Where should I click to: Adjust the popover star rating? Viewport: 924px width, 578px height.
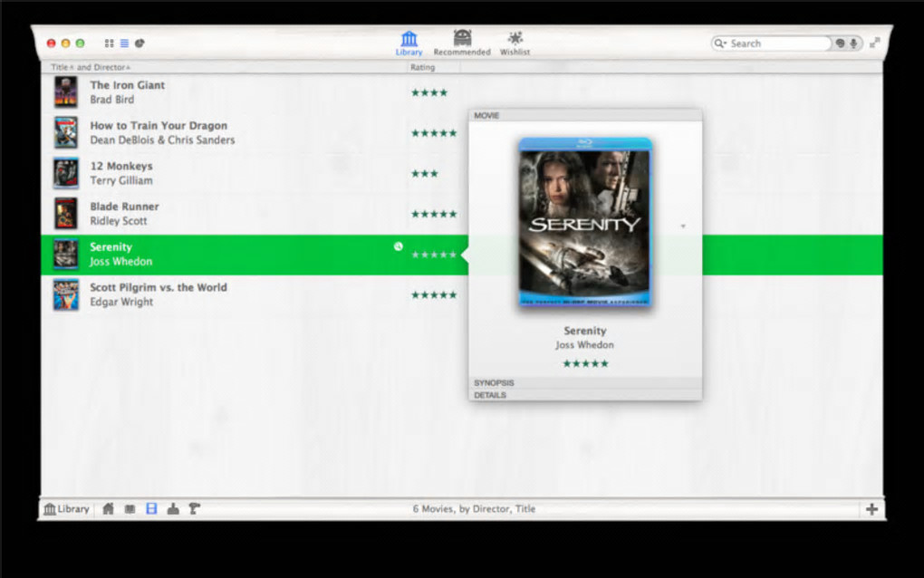(585, 363)
